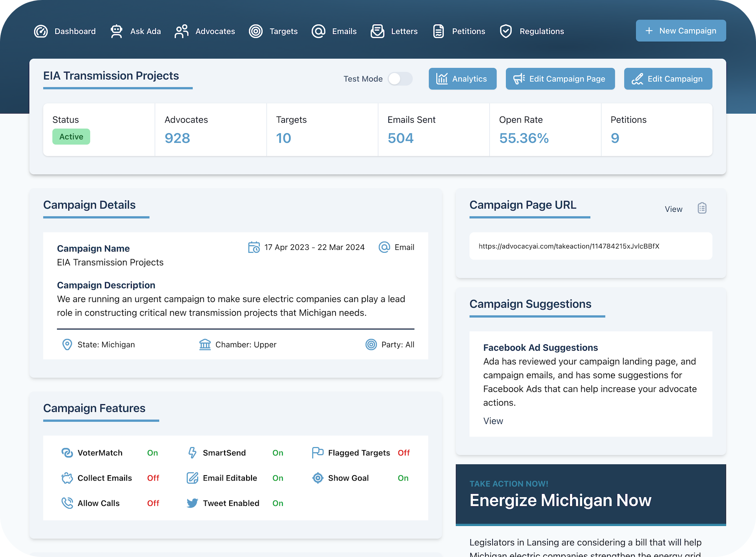Click the EIA Transmission Projects page title
This screenshot has width=756, height=557.
coord(111,76)
